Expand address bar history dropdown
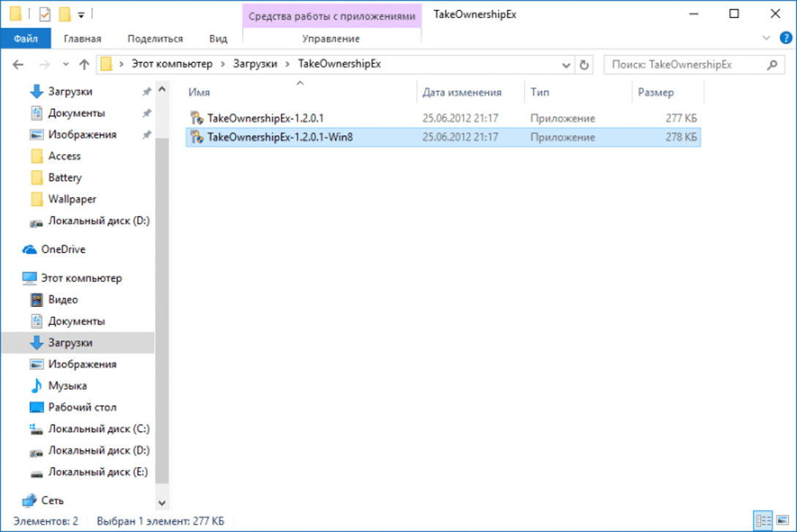The image size is (797, 532). point(566,64)
